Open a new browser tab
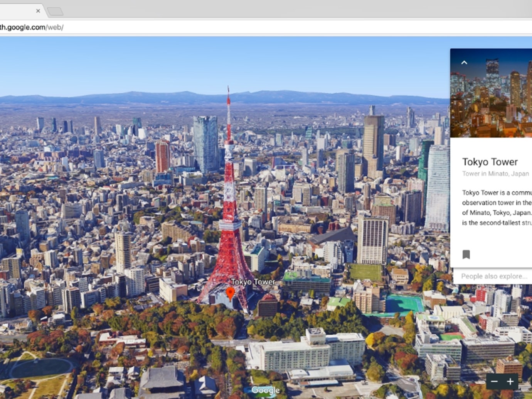The height and width of the screenshot is (399, 532). tap(55, 11)
